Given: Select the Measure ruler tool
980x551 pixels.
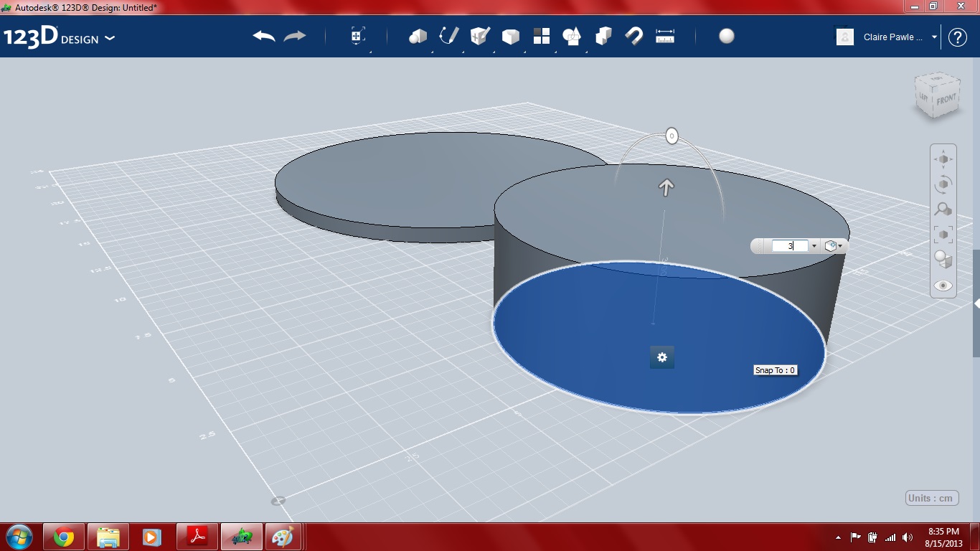Looking at the screenshot, I should pyautogui.click(x=665, y=37).
